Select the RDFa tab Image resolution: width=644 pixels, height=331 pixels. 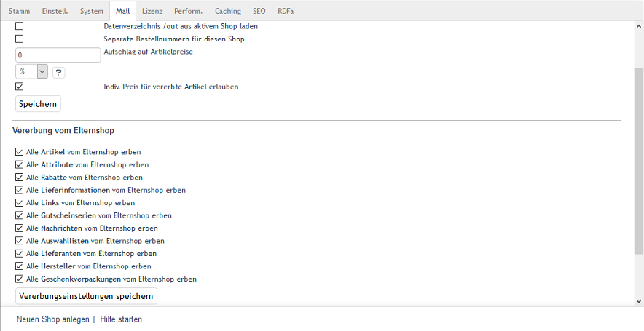[x=286, y=11]
